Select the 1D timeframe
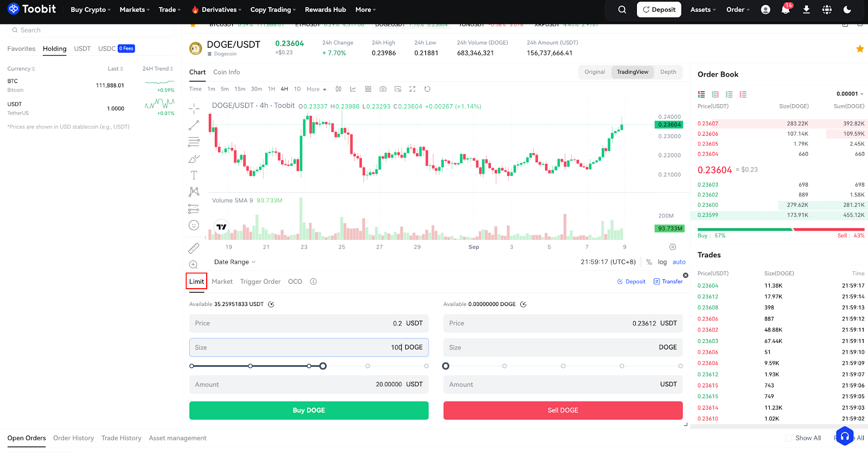 [x=297, y=89]
